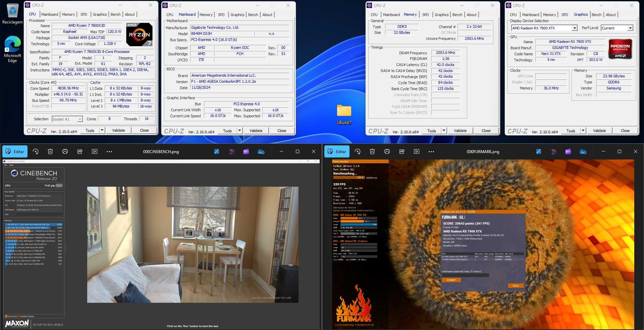The height and width of the screenshot is (330, 644).
Task: Click the trash icon in the 000FURMARK.png window
Action: (372, 151)
